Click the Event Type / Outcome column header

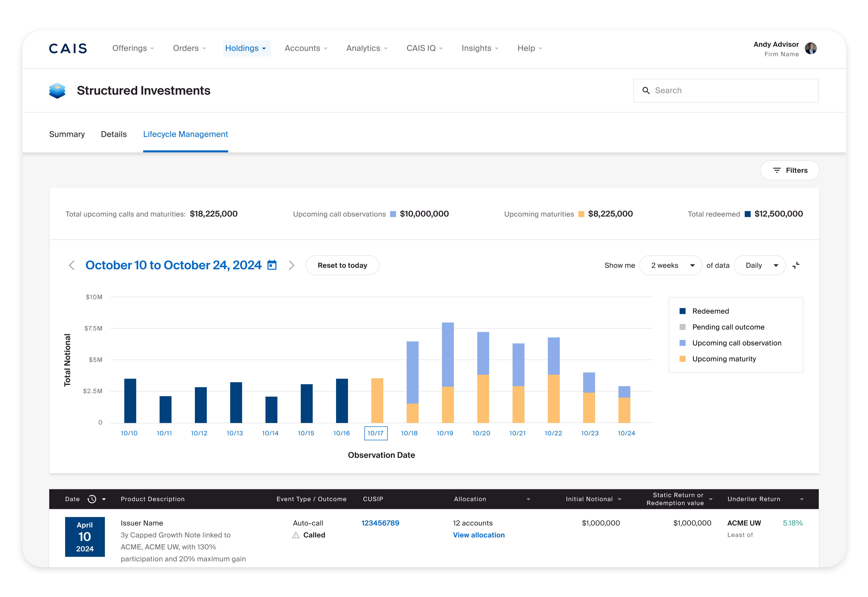pyautogui.click(x=311, y=499)
